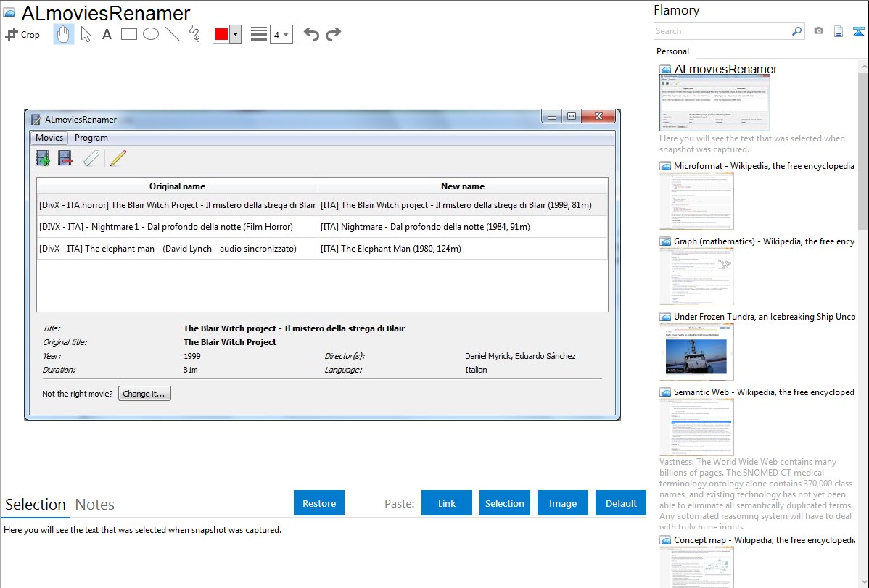This screenshot has height=588, width=869.
Task: Click the tag icon in ALmoviesRenamer toolbar
Action: pyautogui.click(x=91, y=159)
